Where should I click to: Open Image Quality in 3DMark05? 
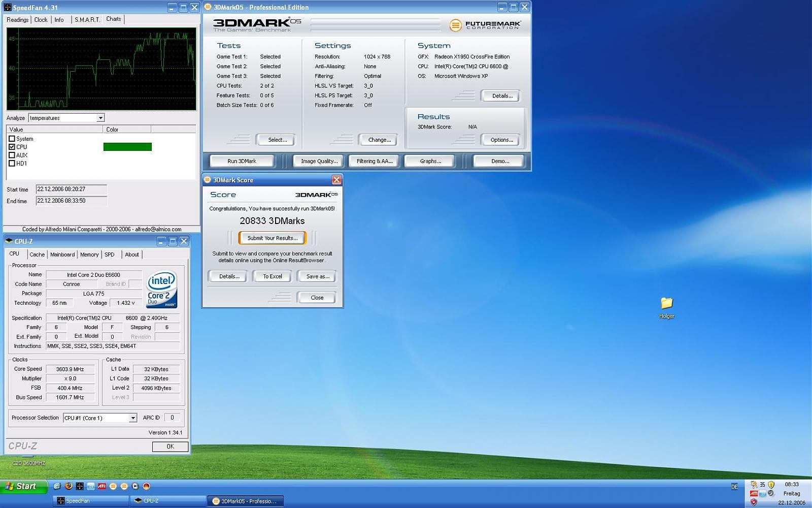click(319, 161)
